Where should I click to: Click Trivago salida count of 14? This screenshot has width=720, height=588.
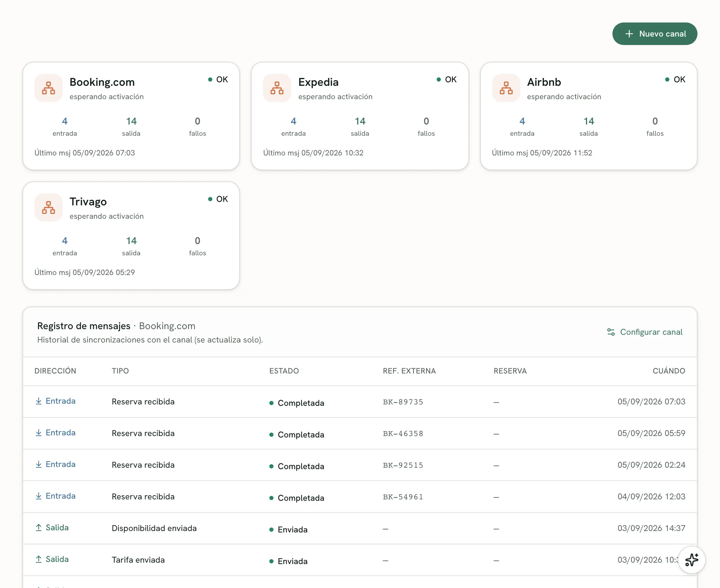pyautogui.click(x=131, y=241)
